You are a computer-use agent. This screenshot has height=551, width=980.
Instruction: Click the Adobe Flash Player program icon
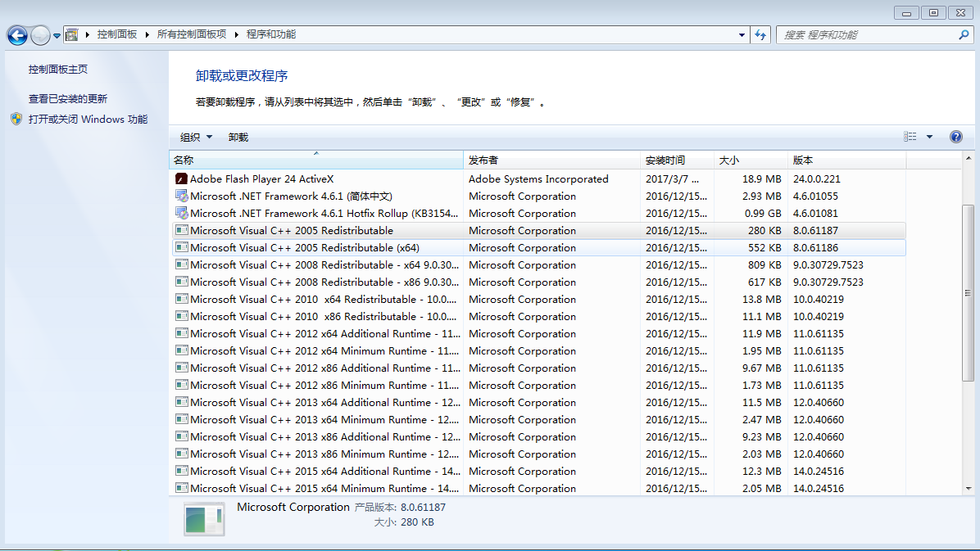pos(181,178)
